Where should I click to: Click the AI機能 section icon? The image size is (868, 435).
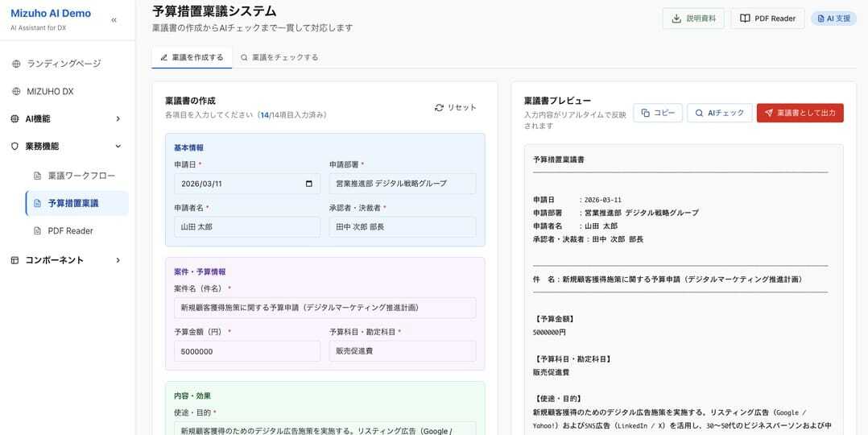click(x=15, y=118)
